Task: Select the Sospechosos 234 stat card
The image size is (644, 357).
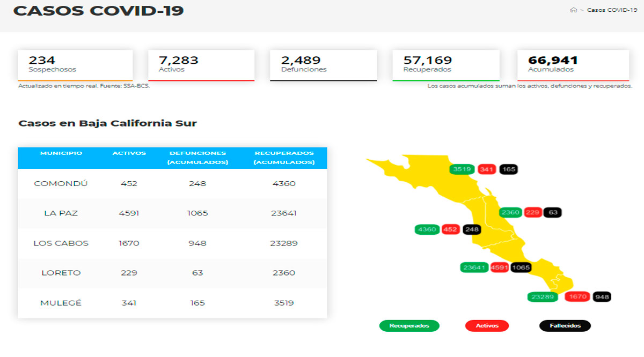Action: [75, 65]
